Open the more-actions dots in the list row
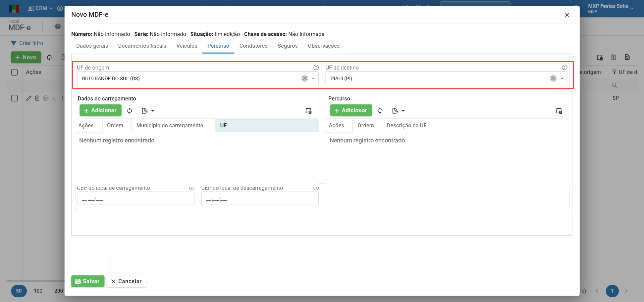This screenshot has height=302, width=644. click(62, 98)
